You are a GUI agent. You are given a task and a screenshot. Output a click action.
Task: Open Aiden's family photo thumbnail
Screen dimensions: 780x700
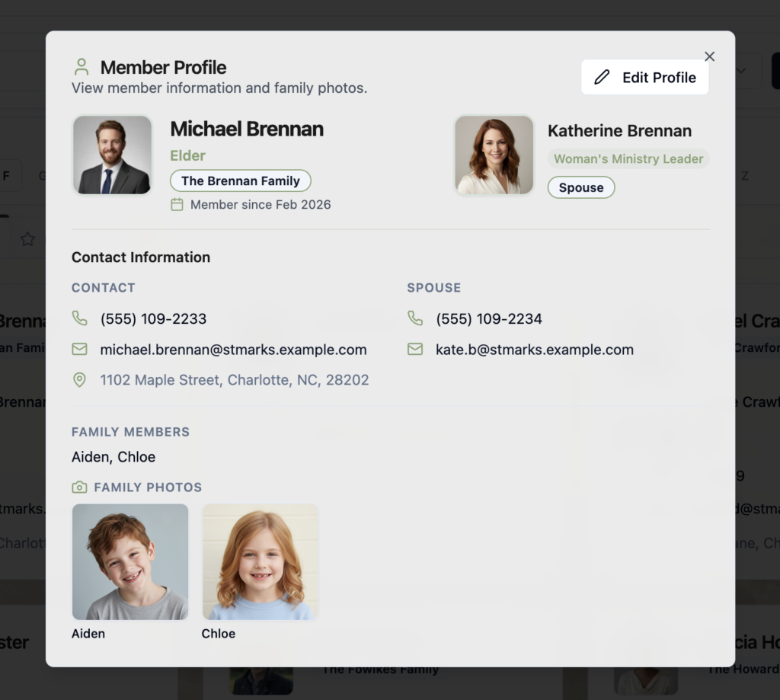click(130, 561)
